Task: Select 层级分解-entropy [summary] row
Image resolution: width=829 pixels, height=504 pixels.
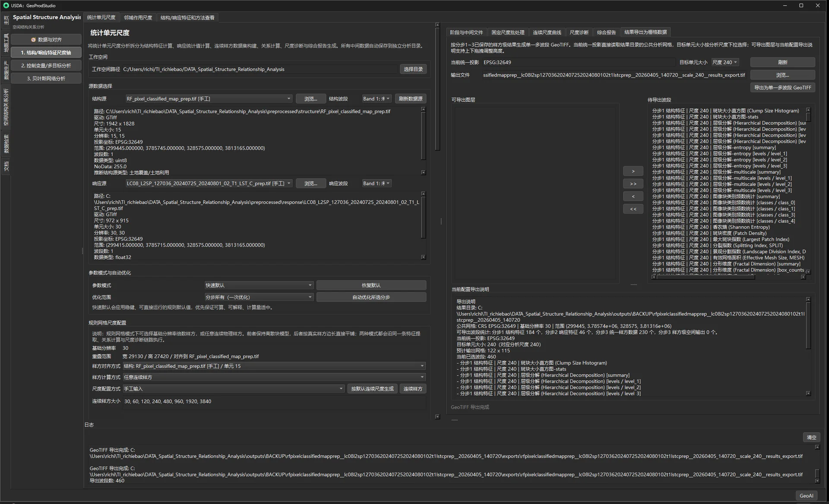Action: tap(728, 148)
